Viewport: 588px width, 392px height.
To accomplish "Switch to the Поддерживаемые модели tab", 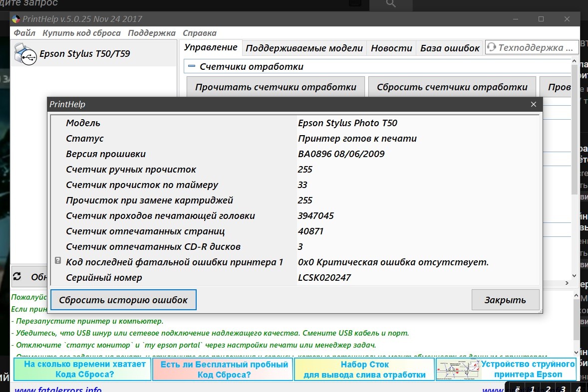I will pyautogui.click(x=304, y=48).
